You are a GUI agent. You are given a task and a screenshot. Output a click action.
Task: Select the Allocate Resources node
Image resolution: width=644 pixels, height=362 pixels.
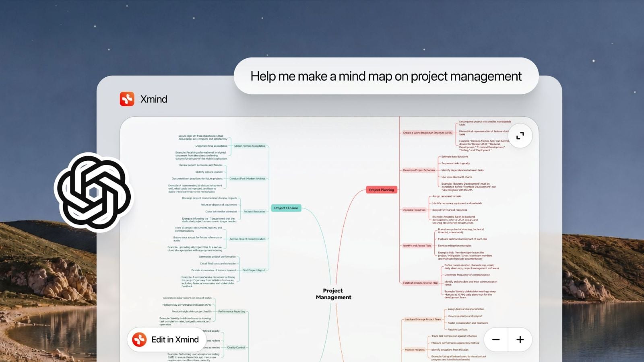point(414,210)
